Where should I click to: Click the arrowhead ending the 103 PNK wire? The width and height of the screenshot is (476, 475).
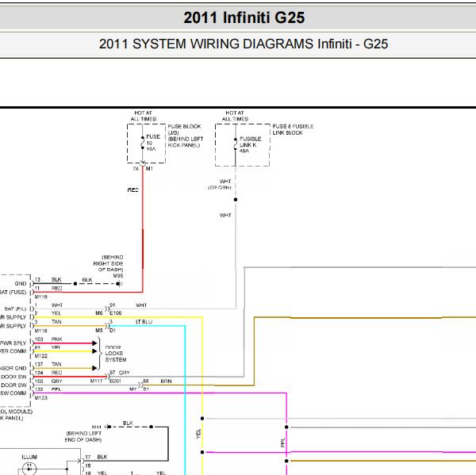[x=94, y=343]
